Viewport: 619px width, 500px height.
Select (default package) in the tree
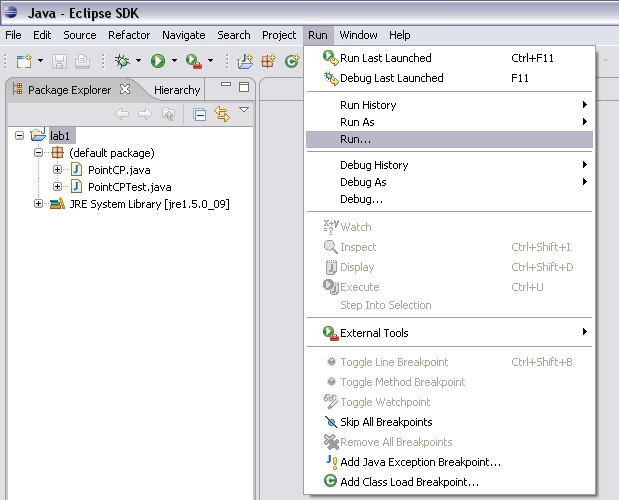[x=112, y=153]
